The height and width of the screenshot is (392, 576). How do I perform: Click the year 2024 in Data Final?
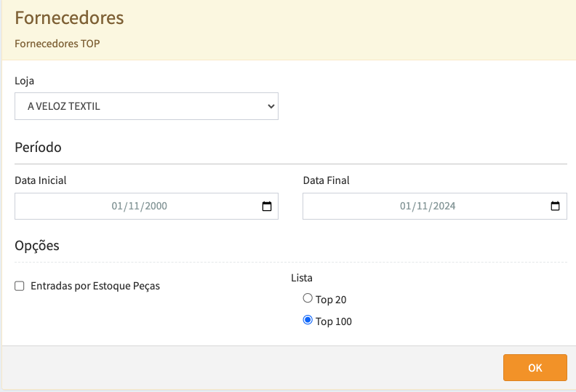(x=444, y=207)
